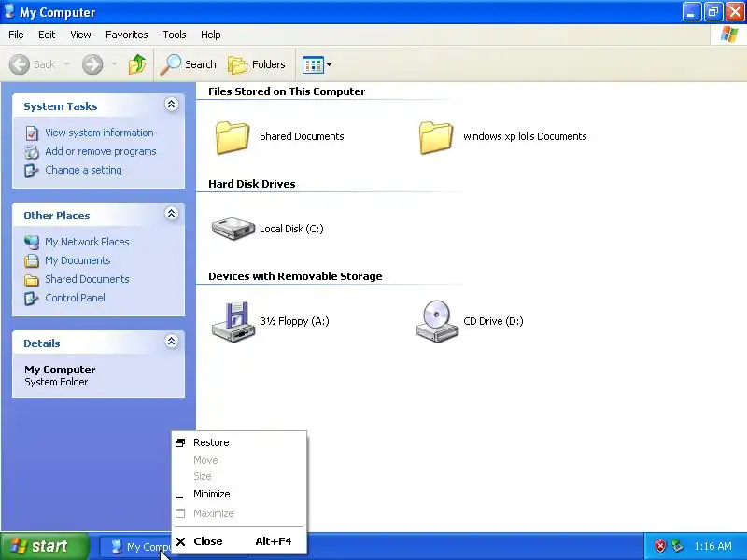Viewport: 747px width, 560px height.
Task: Open My Documents in Other Places
Action: [x=78, y=260]
